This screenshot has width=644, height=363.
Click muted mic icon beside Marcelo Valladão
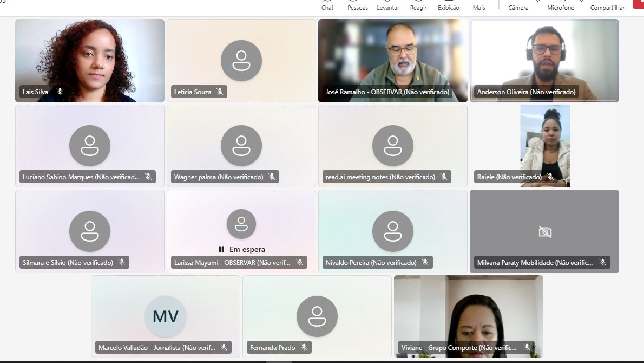[x=224, y=347]
